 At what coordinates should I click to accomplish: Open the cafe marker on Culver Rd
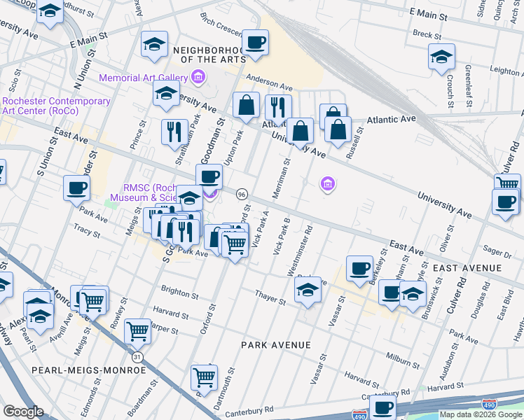tap(505, 202)
